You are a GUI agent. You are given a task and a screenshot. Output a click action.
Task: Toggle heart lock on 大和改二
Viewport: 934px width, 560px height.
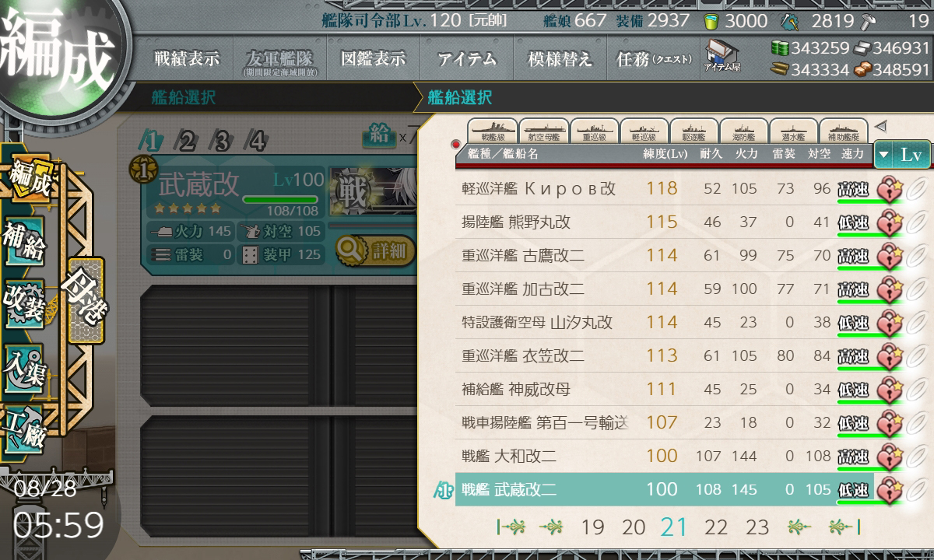click(889, 457)
